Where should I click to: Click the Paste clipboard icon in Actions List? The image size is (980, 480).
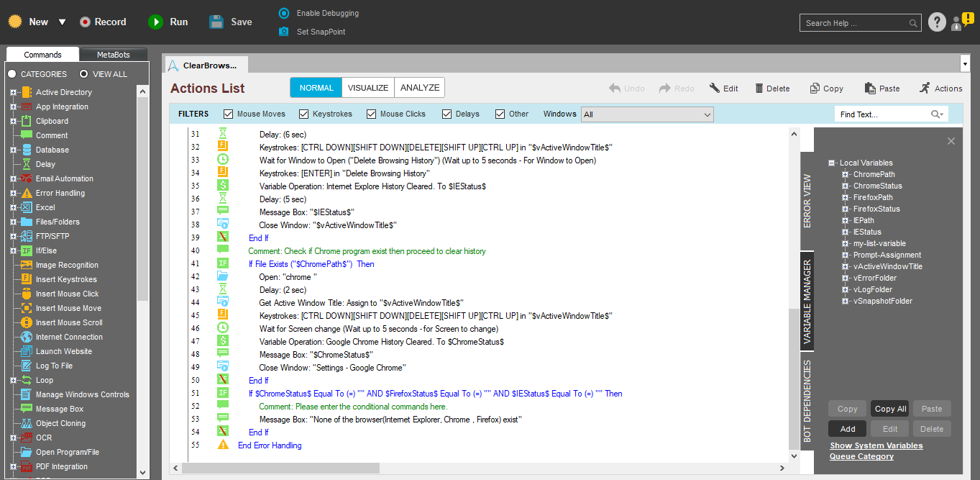pyautogui.click(x=870, y=89)
